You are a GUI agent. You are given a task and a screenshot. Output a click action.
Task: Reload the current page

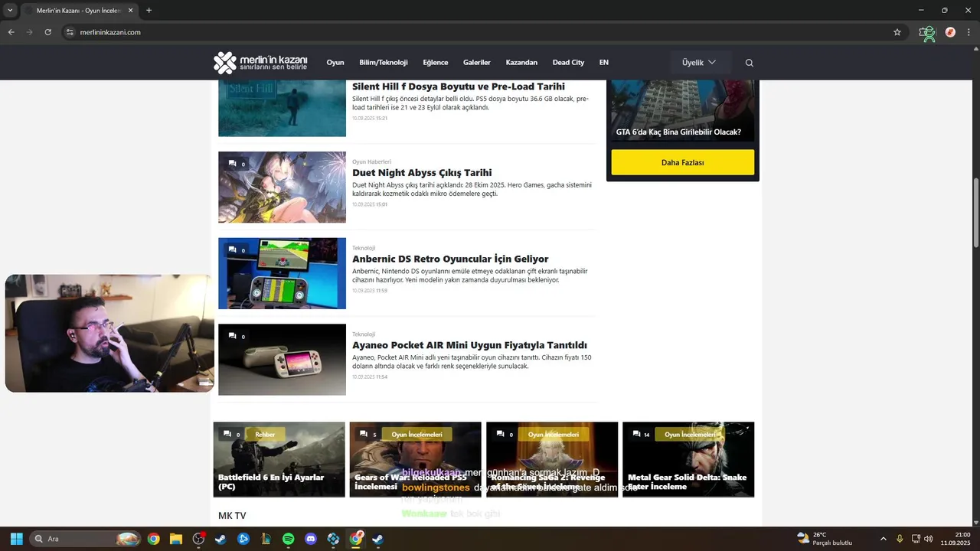point(47,32)
